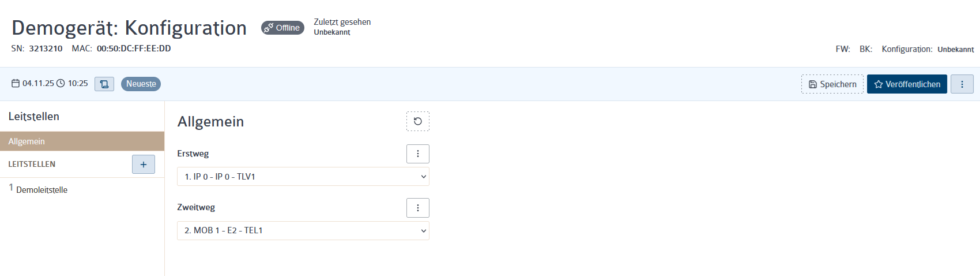Open the three-dot menu for Zweitweg
Image resolution: width=980 pixels, height=276 pixels.
[x=418, y=208]
